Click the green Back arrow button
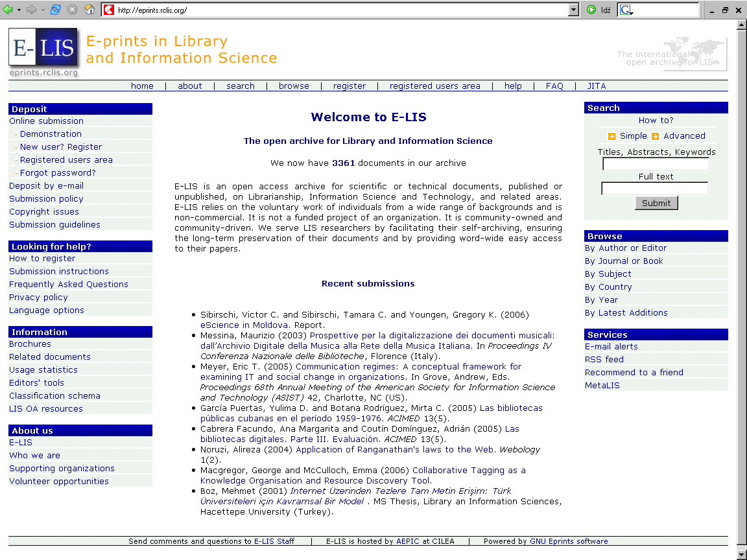Screen dimensions: 747x560 coord(8,10)
